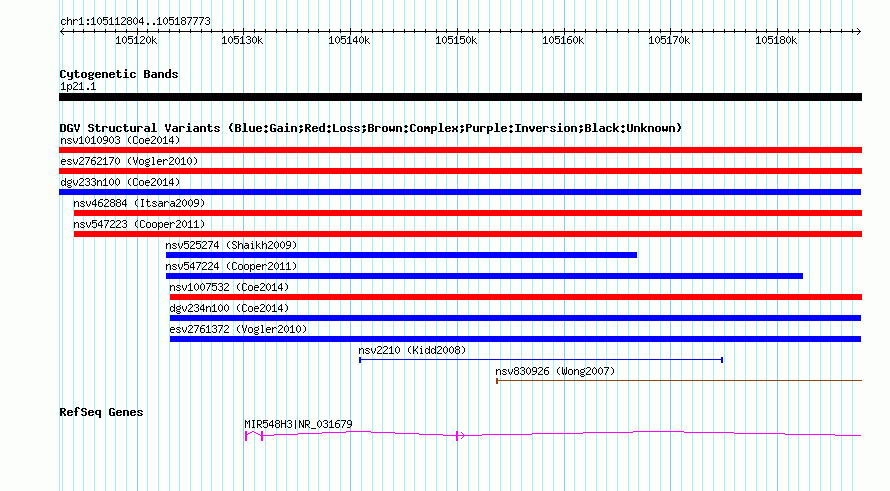Screen dimensions: 890x491
Task: Click the 1p21.1 band label
Action: pos(78,86)
